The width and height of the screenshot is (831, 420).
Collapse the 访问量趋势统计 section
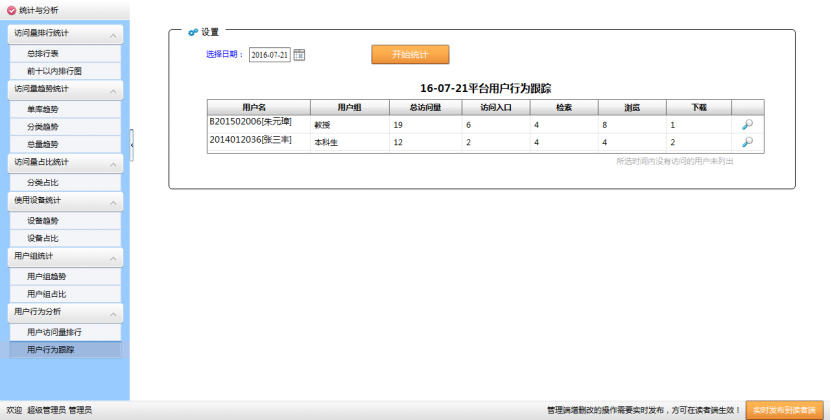pos(113,90)
